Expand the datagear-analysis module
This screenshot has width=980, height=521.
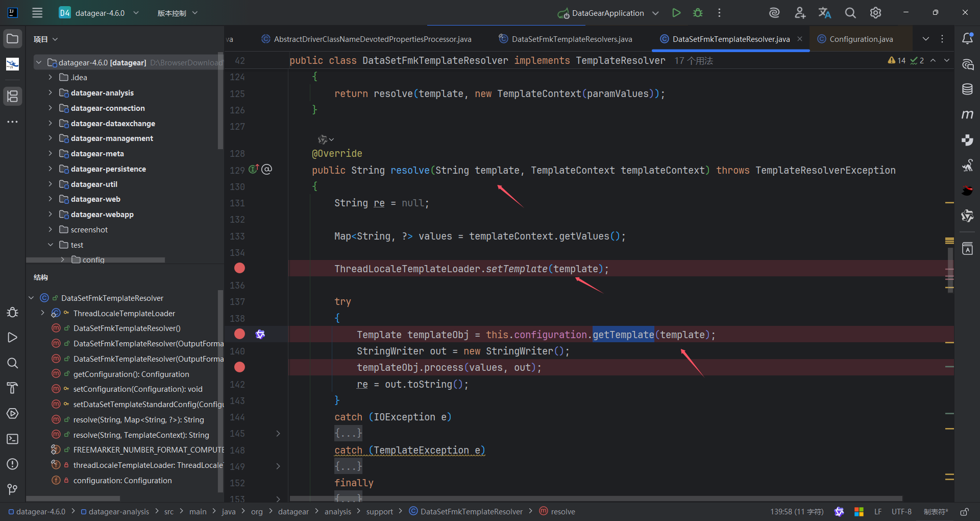point(50,92)
